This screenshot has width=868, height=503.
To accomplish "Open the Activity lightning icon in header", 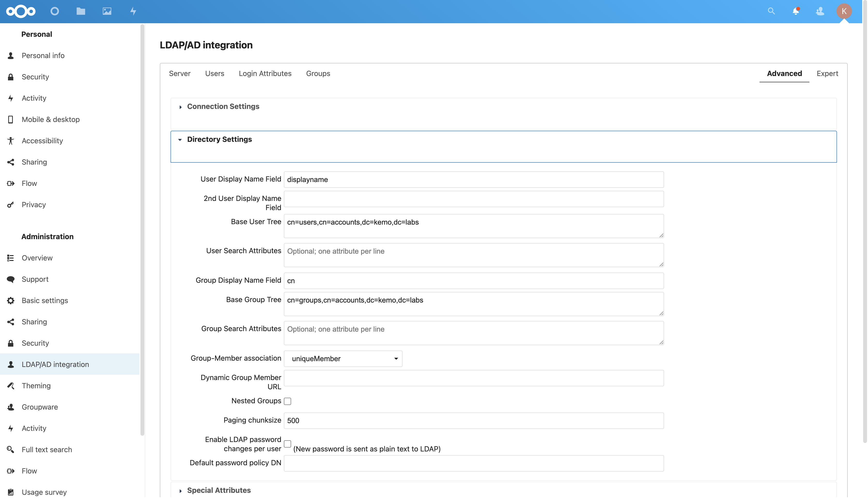I will coord(133,11).
